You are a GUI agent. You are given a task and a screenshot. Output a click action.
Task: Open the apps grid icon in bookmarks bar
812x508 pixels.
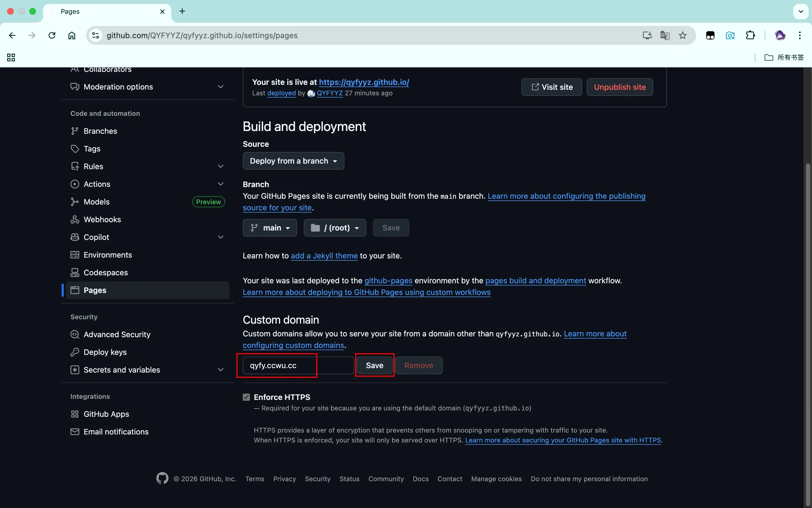[x=11, y=57]
